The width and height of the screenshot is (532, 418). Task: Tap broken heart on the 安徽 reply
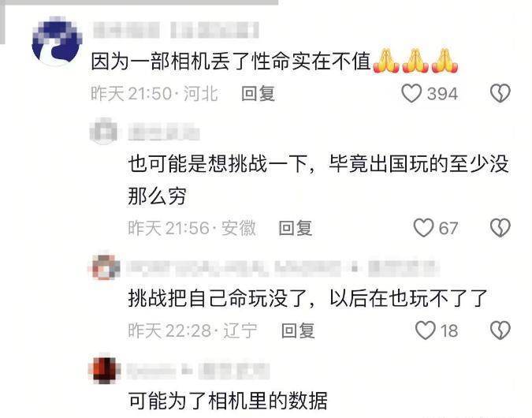point(500,227)
